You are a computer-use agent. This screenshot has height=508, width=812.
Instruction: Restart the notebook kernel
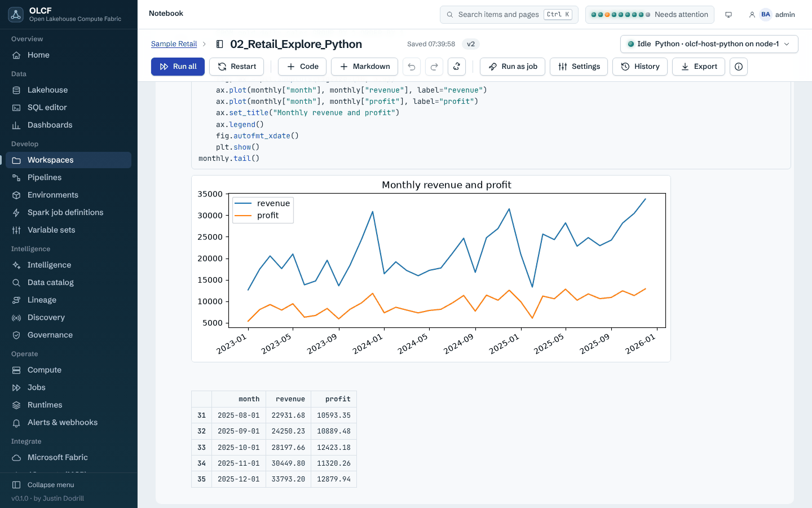pos(237,67)
